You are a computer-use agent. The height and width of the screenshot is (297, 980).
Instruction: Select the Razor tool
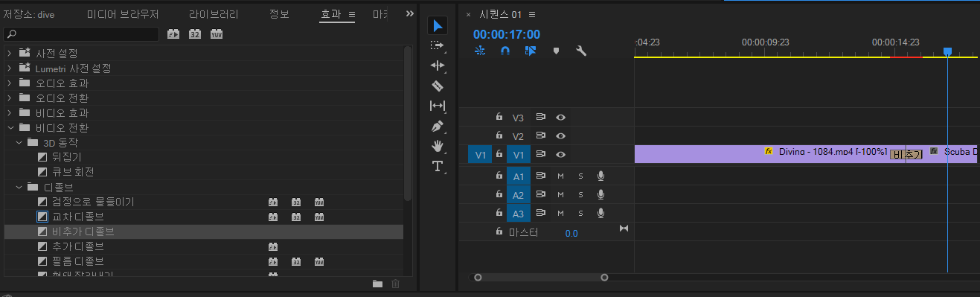[x=438, y=86]
